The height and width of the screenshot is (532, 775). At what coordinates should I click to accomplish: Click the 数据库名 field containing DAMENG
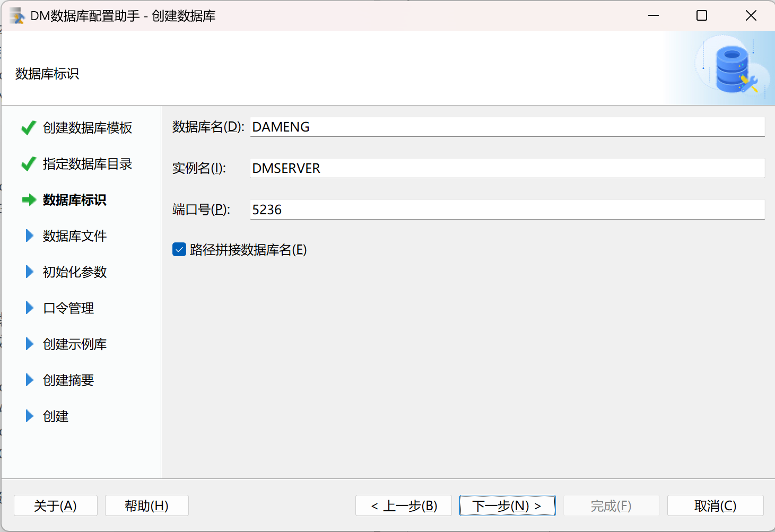pos(507,127)
